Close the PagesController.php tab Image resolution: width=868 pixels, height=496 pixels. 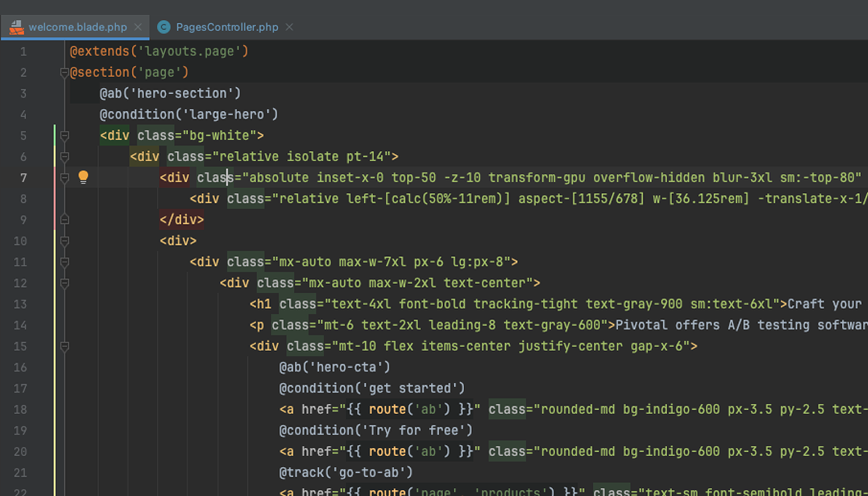pyautogui.click(x=289, y=27)
